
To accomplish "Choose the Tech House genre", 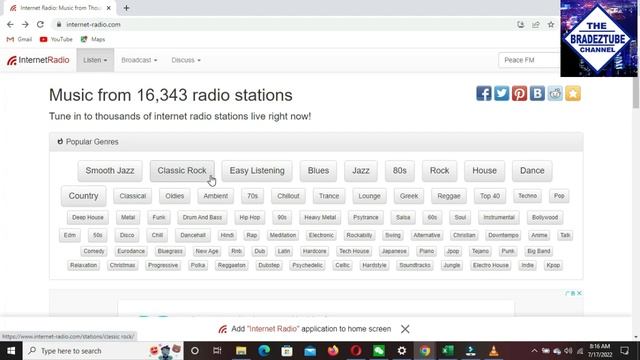I will [x=354, y=251].
